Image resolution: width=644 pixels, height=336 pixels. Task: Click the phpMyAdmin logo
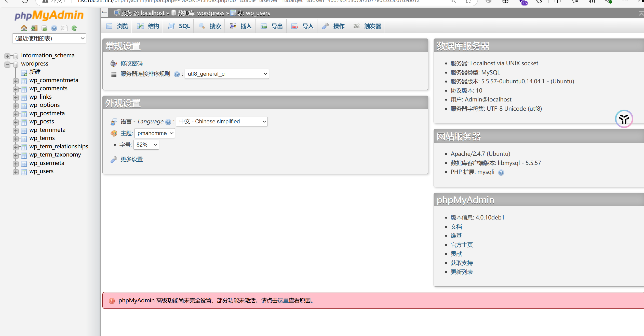[x=49, y=15]
